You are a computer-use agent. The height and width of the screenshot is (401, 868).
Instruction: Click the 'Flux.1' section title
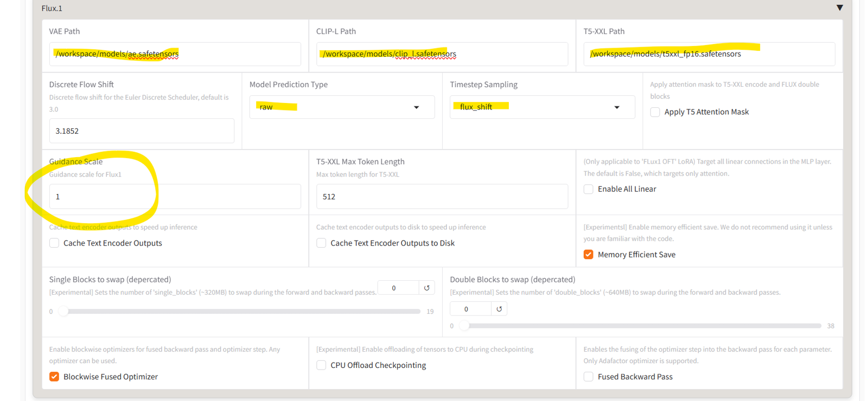52,8
